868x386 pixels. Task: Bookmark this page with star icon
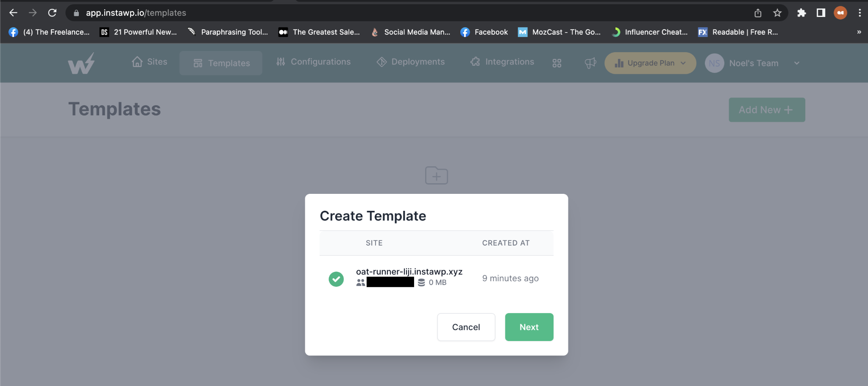pos(777,13)
